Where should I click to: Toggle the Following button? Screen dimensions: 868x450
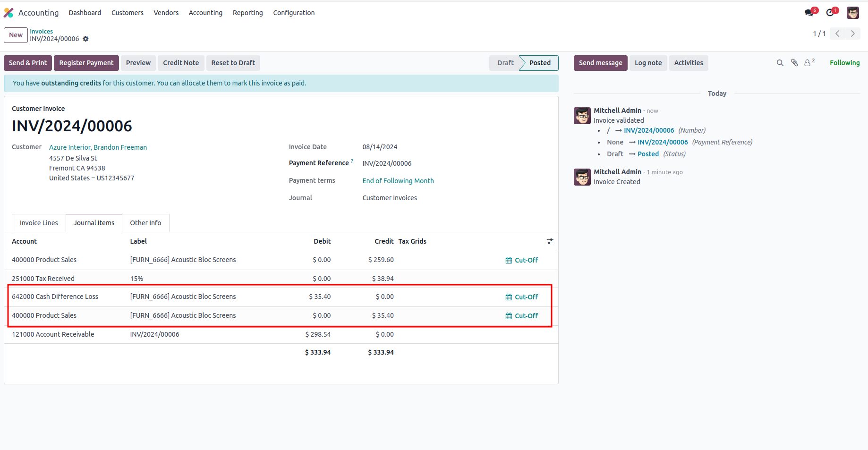845,63
